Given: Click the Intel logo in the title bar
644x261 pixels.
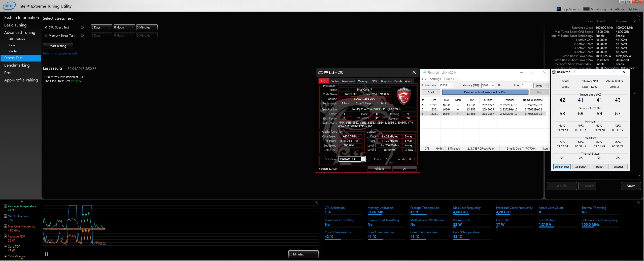Looking at the screenshot, I should [9, 6].
